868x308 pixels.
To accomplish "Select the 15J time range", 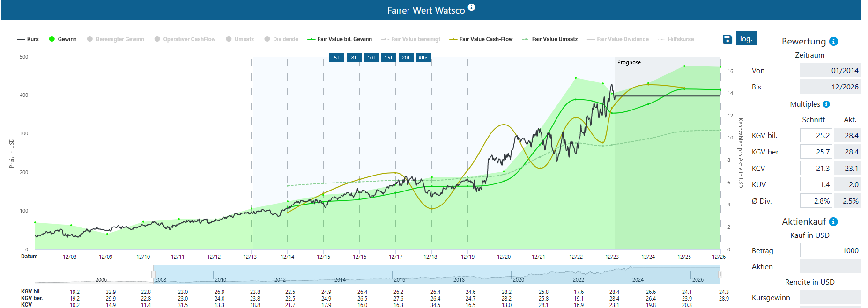I will [388, 58].
